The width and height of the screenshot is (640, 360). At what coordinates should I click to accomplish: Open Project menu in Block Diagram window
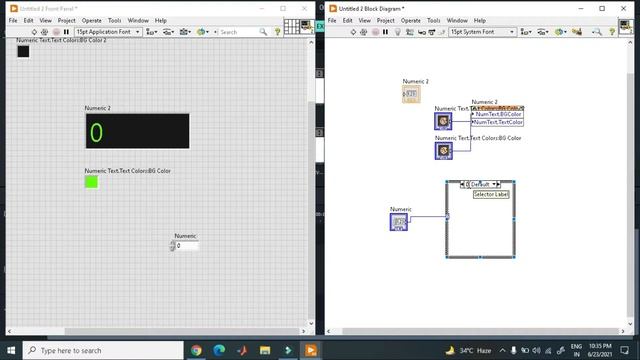click(x=386, y=20)
